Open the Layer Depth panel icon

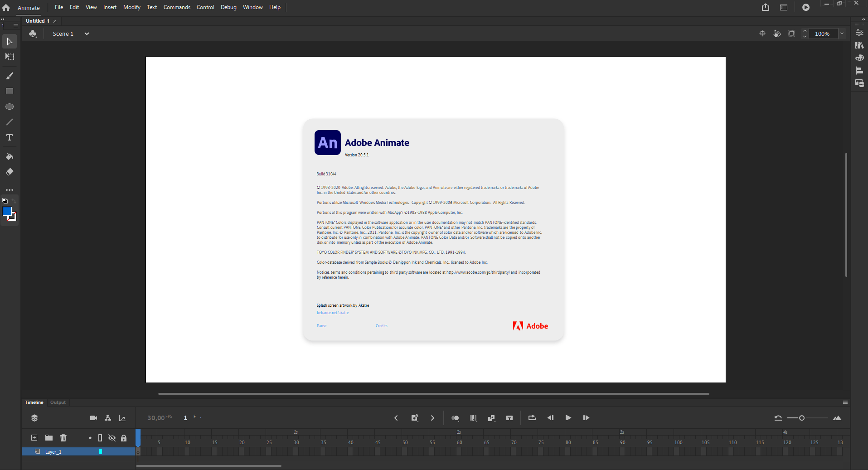click(x=122, y=418)
